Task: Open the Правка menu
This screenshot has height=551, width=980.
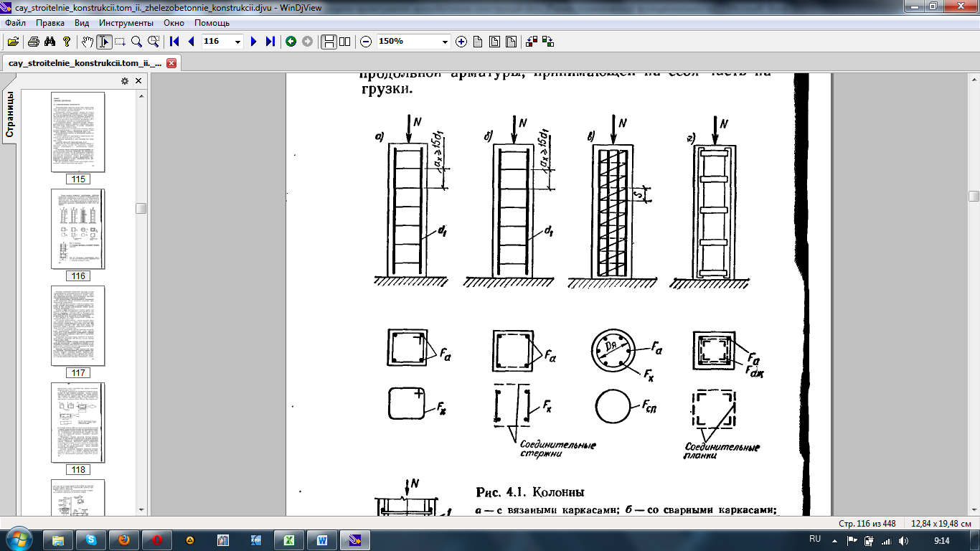Action: [50, 23]
